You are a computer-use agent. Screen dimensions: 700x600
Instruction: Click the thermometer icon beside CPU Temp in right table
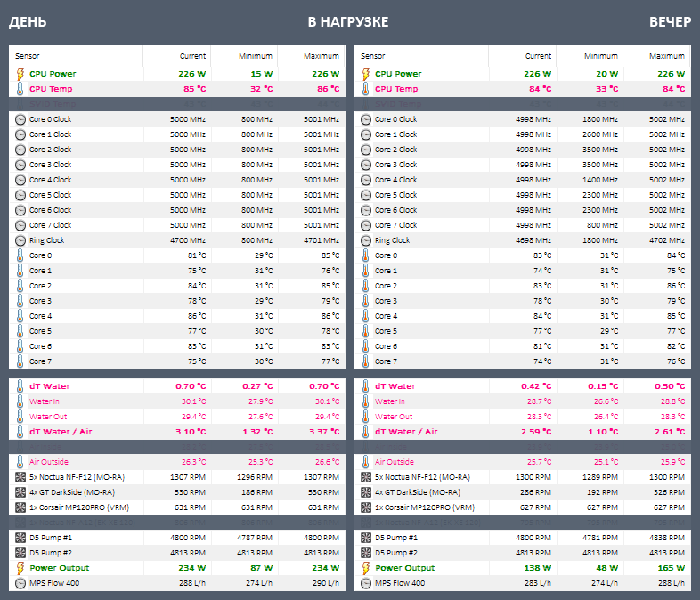pos(365,89)
